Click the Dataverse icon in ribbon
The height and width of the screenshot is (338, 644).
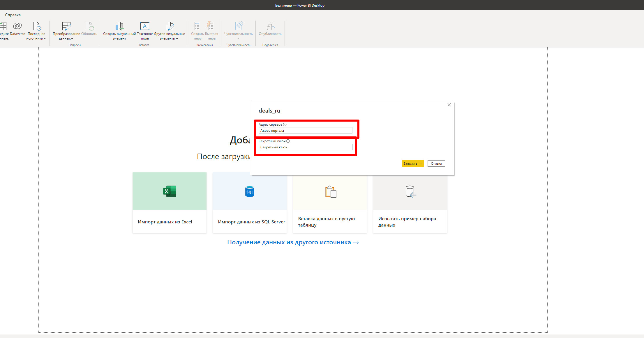click(x=17, y=26)
